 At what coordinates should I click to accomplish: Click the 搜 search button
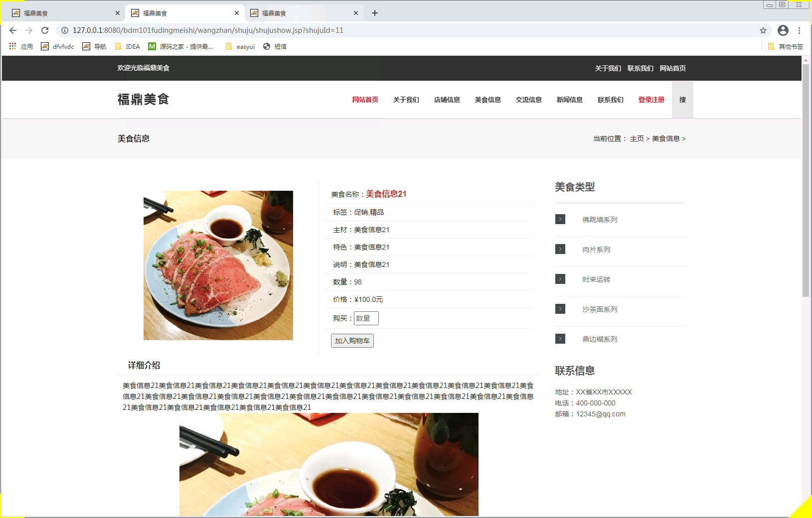[682, 100]
